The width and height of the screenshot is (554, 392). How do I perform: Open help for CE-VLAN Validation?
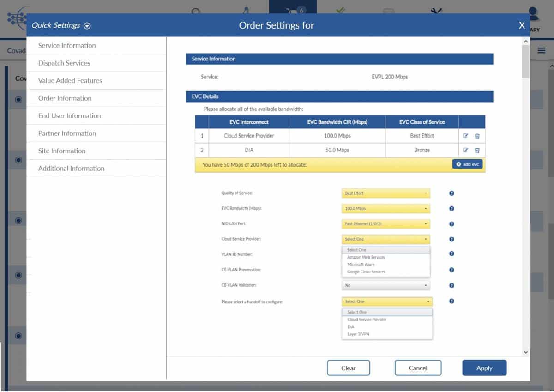(x=452, y=285)
